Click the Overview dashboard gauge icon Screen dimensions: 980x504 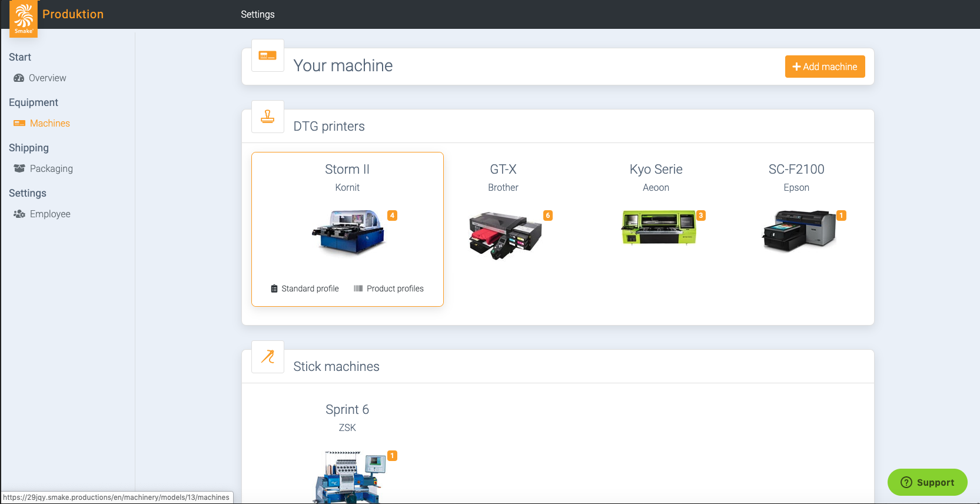(19, 78)
